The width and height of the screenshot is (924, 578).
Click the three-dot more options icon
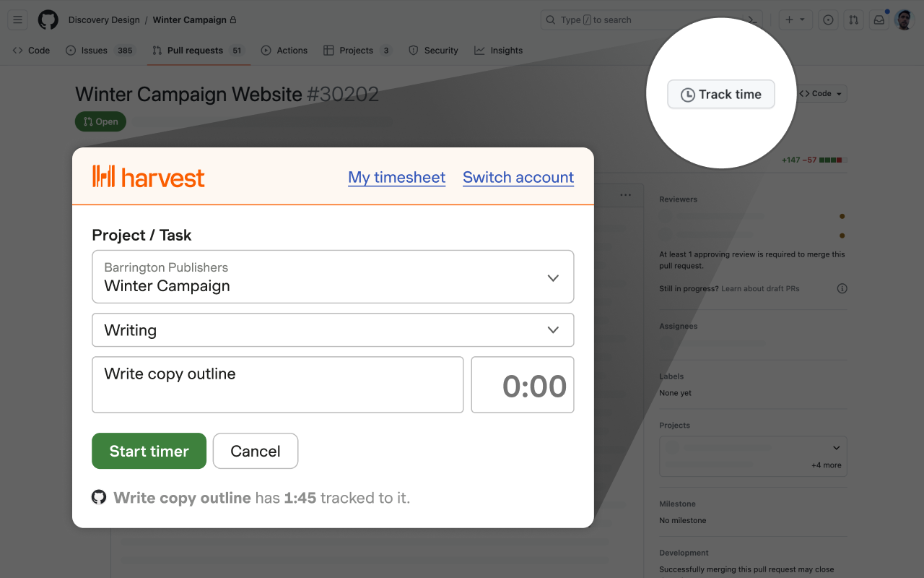625,195
